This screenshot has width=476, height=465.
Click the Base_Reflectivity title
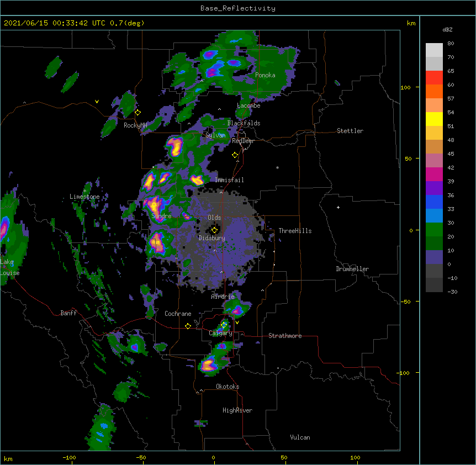(238, 8)
